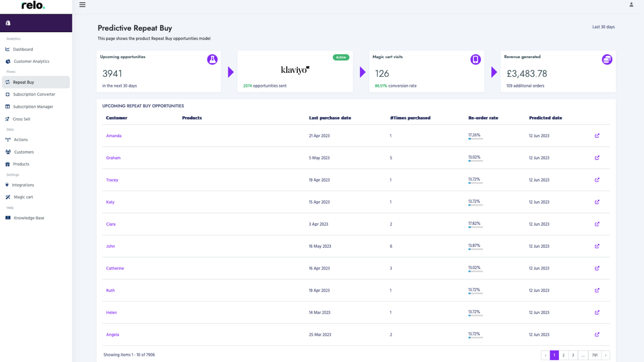Open Knowledge Base help in the sidebar
This screenshot has height=362, width=644.
29,218
